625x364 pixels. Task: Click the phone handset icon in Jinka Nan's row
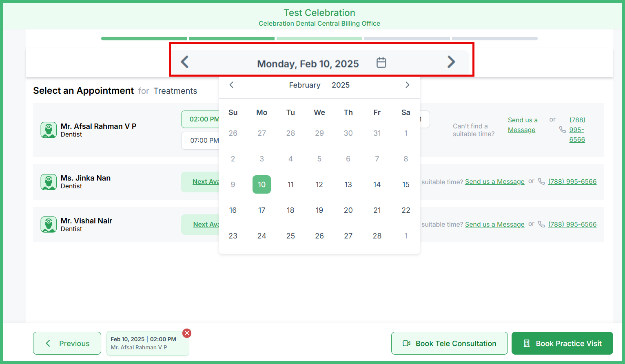pos(541,181)
